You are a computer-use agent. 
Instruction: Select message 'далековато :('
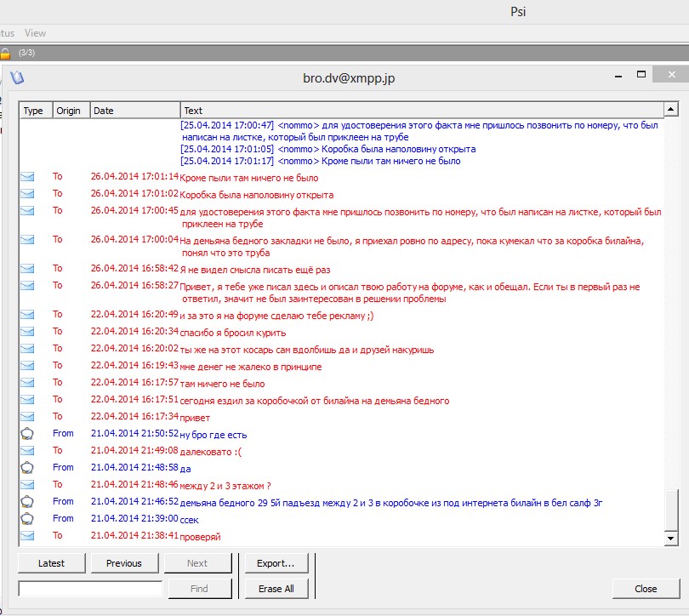[x=211, y=452]
